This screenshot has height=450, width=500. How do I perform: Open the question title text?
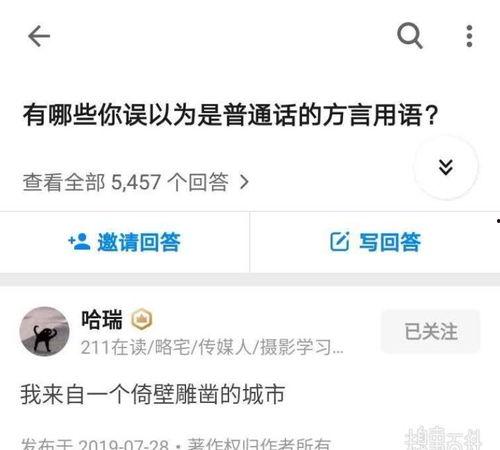click(231, 115)
